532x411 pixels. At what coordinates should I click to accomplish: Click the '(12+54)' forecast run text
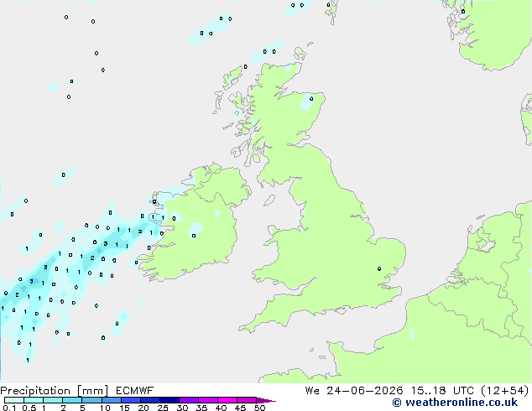(x=505, y=391)
